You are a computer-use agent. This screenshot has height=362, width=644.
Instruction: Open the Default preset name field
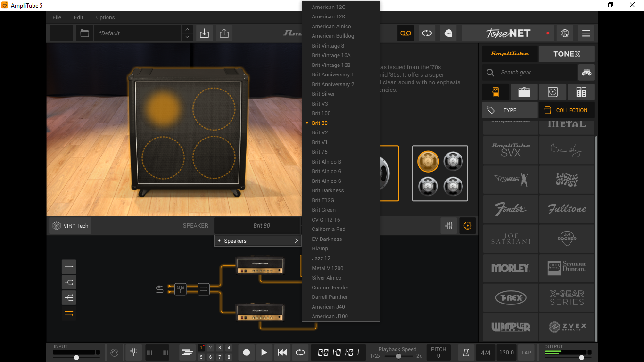tap(137, 33)
